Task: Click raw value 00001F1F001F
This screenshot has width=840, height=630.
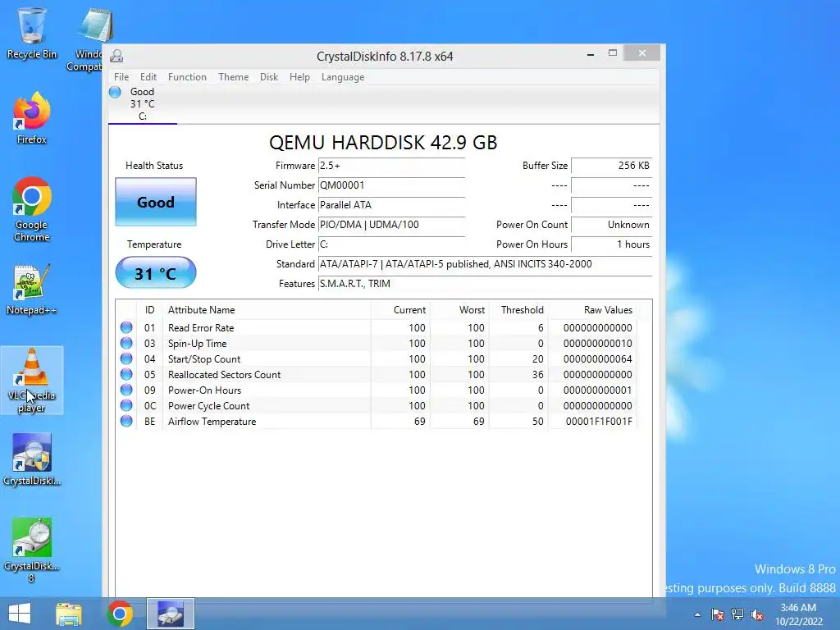Action: pyautogui.click(x=599, y=422)
